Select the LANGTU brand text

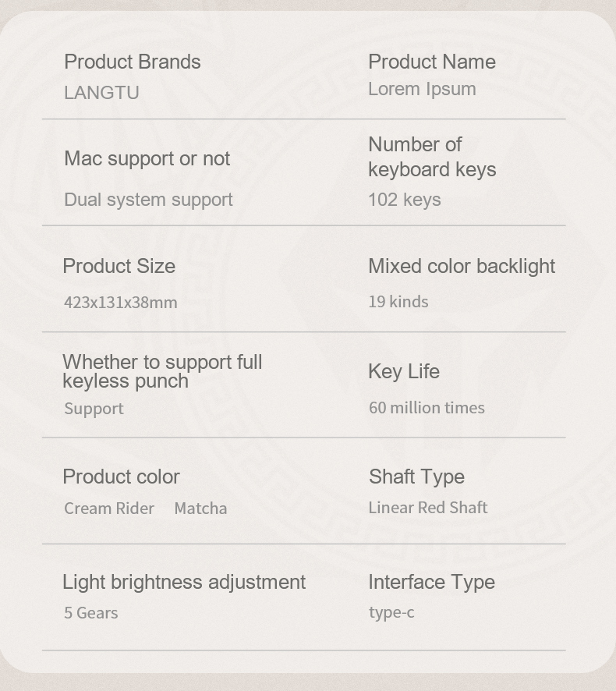(101, 93)
